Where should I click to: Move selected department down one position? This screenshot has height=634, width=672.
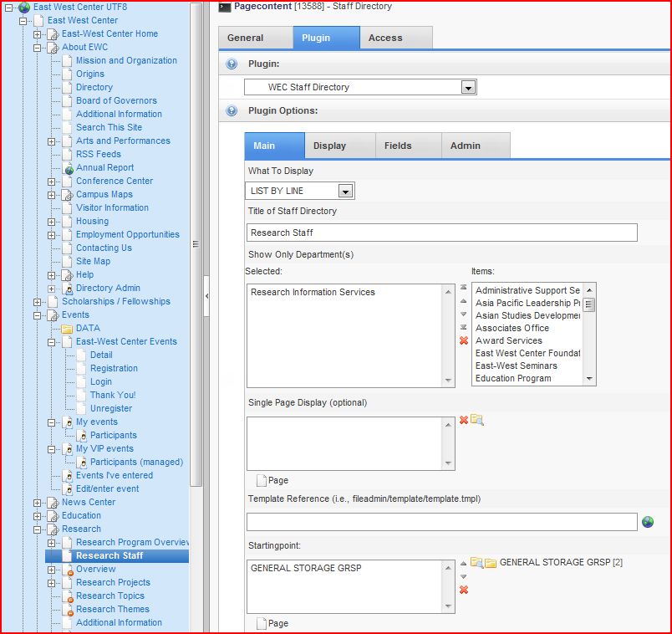pyautogui.click(x=463, y=314)
